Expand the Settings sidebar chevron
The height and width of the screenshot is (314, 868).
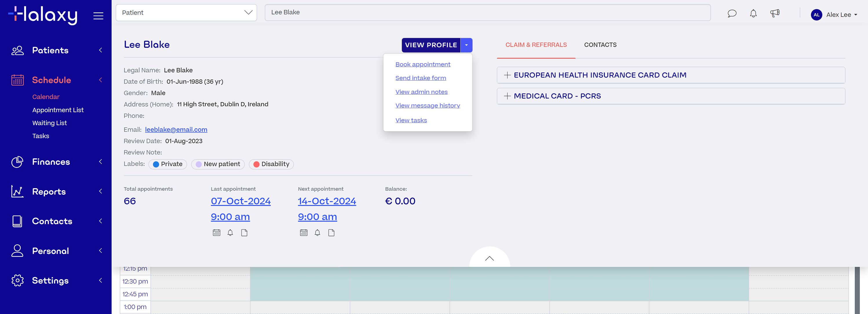(x=101, y=280)
